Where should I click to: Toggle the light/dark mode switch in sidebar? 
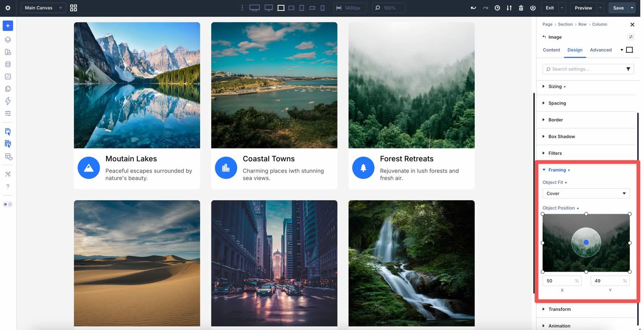point(8,205)
